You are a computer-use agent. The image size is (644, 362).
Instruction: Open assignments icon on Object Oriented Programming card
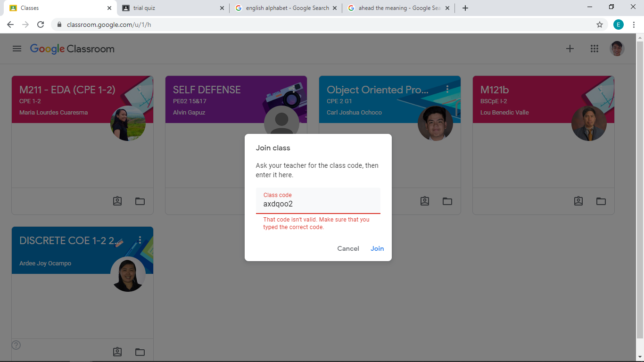[x=425, y=201]
